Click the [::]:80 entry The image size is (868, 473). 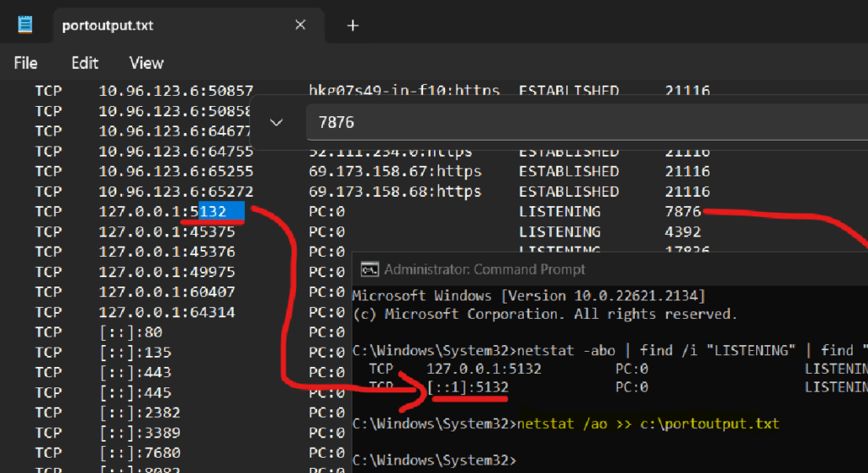tap(131, 332)
